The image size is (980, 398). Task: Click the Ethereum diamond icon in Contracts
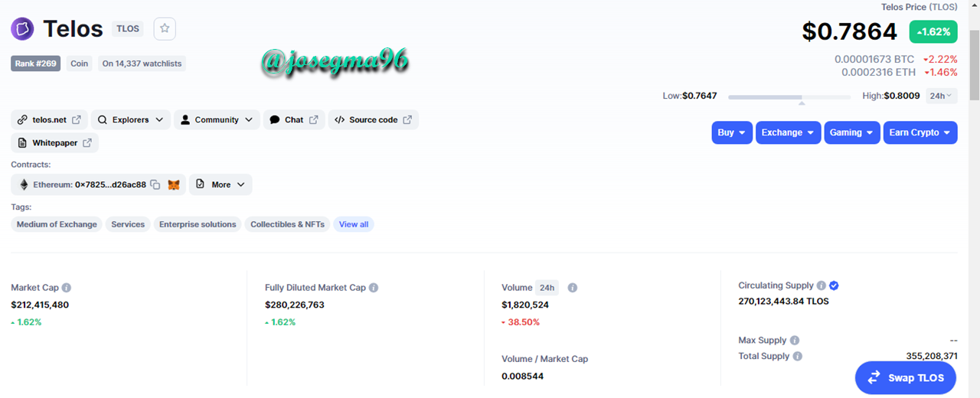click(x=24, y=184)
